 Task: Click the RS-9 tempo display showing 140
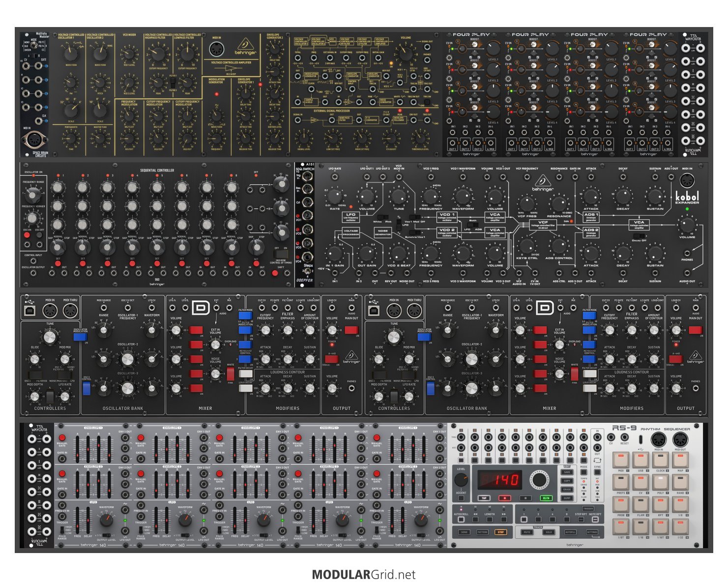click(x=500, y=480)
